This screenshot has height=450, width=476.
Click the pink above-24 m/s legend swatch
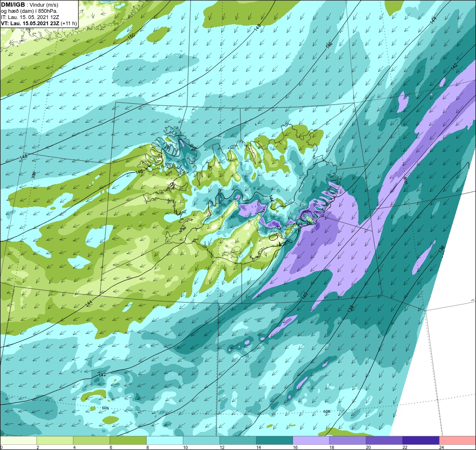tap(457, 440)
